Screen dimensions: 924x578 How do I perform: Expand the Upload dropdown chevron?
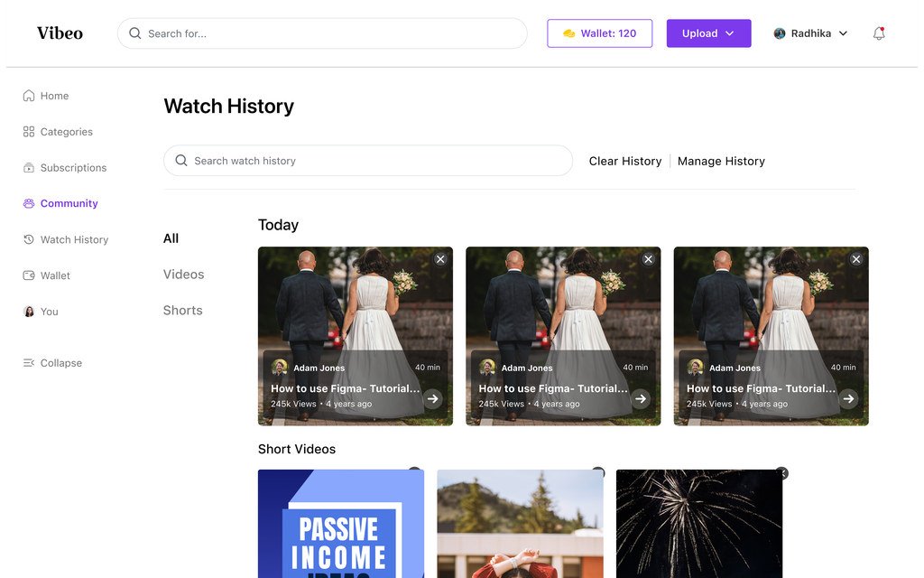point(729,33)
